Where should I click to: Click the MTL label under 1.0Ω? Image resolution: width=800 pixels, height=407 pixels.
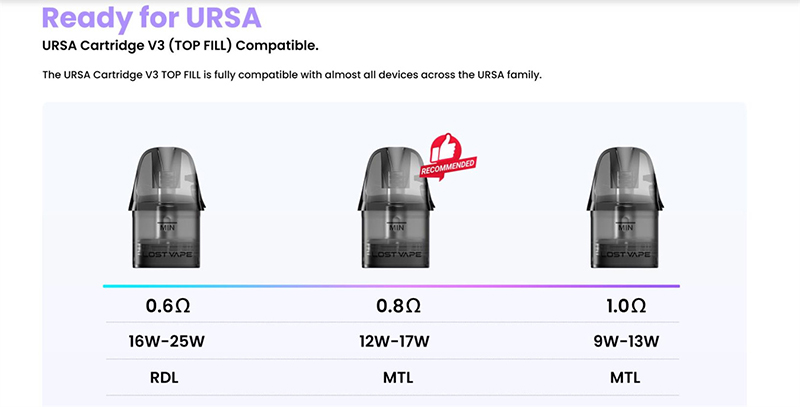tap(625, 378)
